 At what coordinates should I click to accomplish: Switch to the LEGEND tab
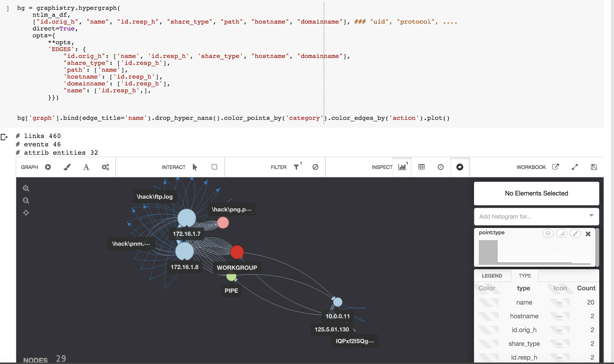(492, 276)
